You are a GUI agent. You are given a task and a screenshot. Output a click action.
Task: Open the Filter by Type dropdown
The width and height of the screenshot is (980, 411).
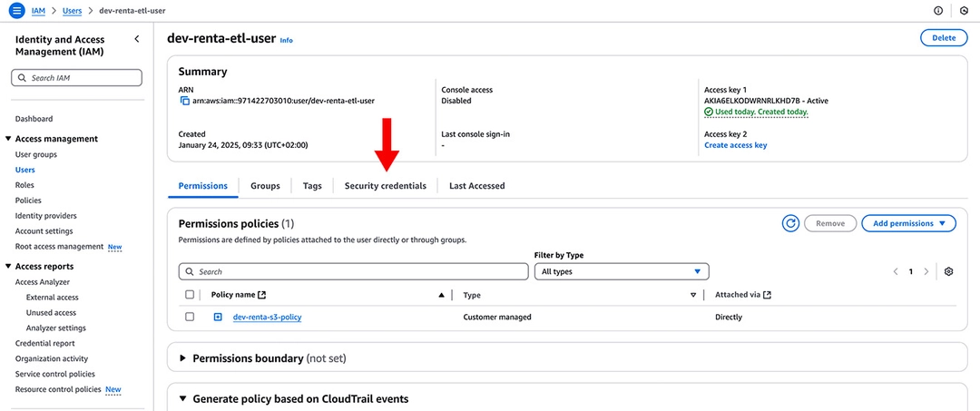(x=622, y=271)
